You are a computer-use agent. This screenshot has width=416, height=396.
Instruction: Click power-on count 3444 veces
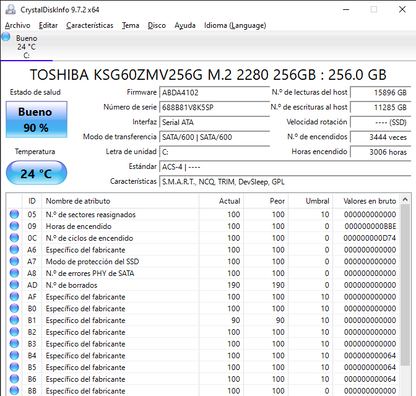381,137
